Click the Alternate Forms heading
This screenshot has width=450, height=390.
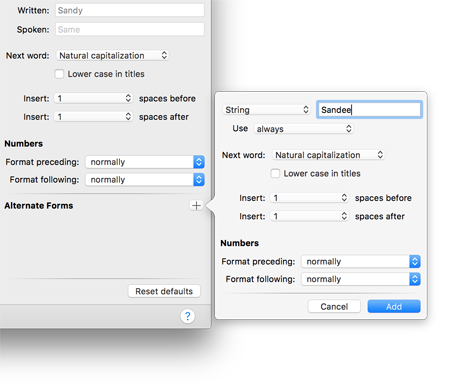click(x=39, y=206)
